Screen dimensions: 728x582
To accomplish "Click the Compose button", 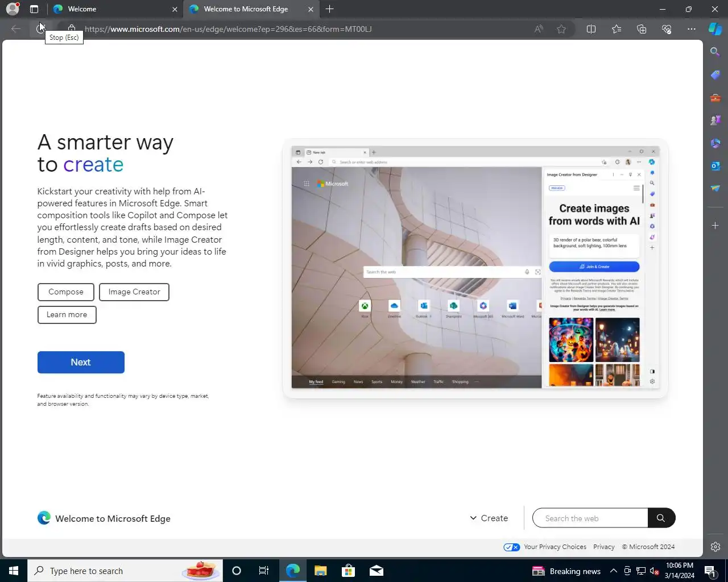I will click(66, 292).
